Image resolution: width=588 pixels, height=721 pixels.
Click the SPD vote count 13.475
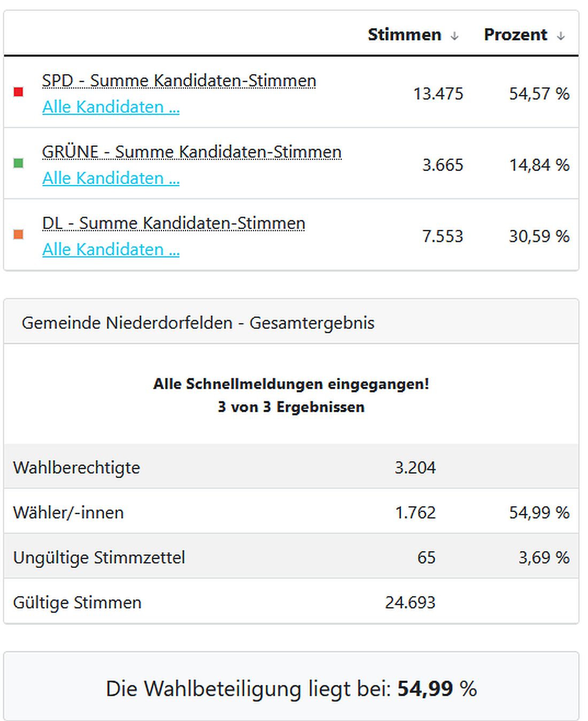(437, 94)
